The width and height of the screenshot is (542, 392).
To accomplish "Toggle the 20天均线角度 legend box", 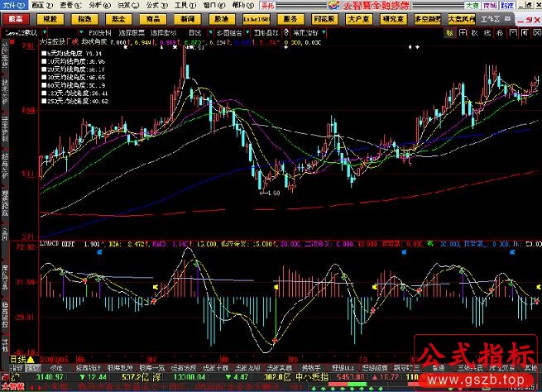I will point(46,70).
